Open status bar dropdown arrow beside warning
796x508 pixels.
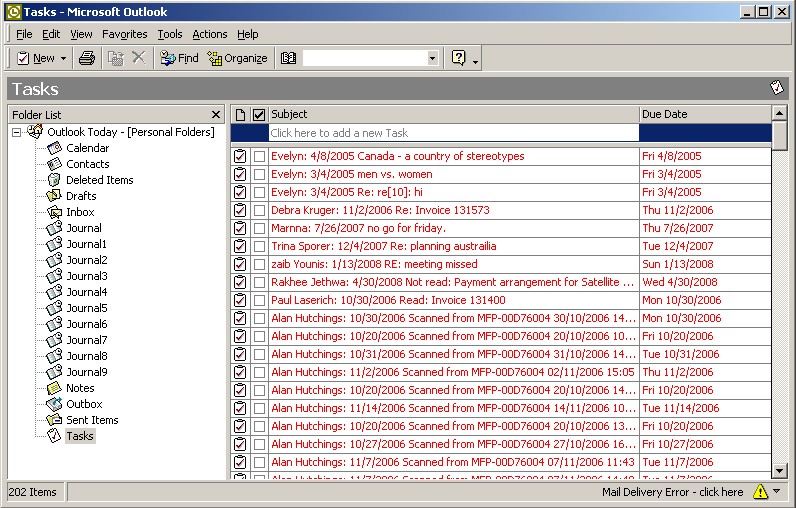pyautogui.click(x=777, y=491)
